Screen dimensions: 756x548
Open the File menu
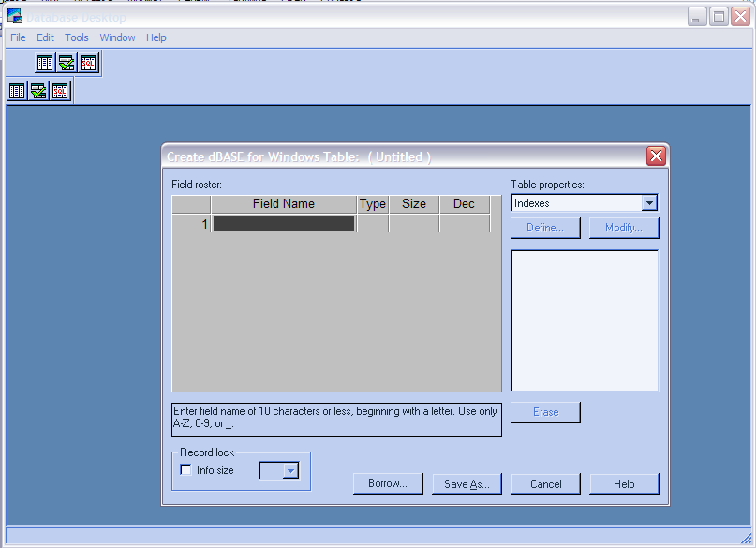pos(18,37)
